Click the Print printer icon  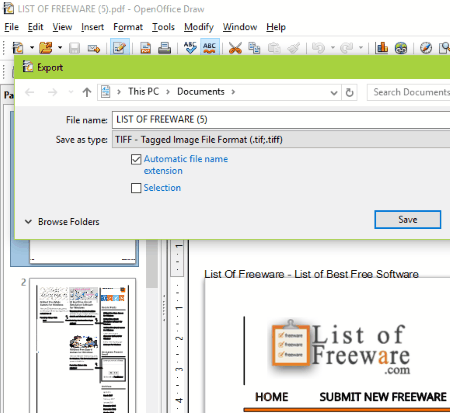[165, 48]
